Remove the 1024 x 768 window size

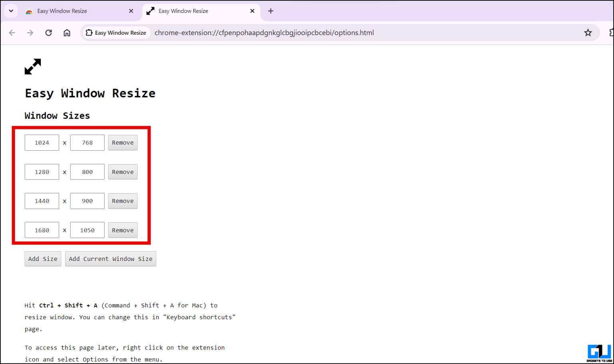click(123, 143)
